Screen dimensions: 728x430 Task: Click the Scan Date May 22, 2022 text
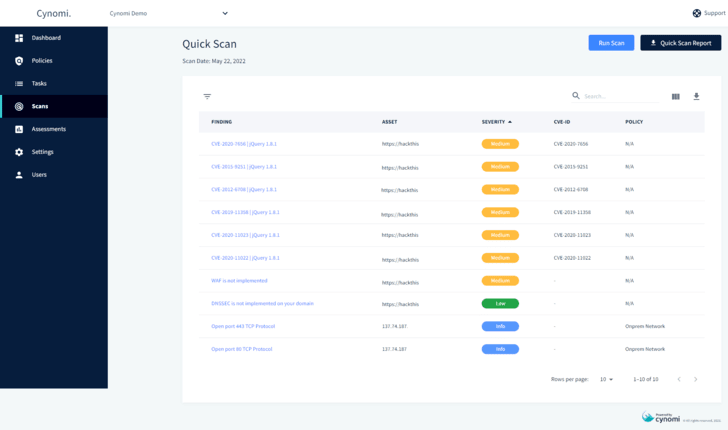(x=214, y=61)
